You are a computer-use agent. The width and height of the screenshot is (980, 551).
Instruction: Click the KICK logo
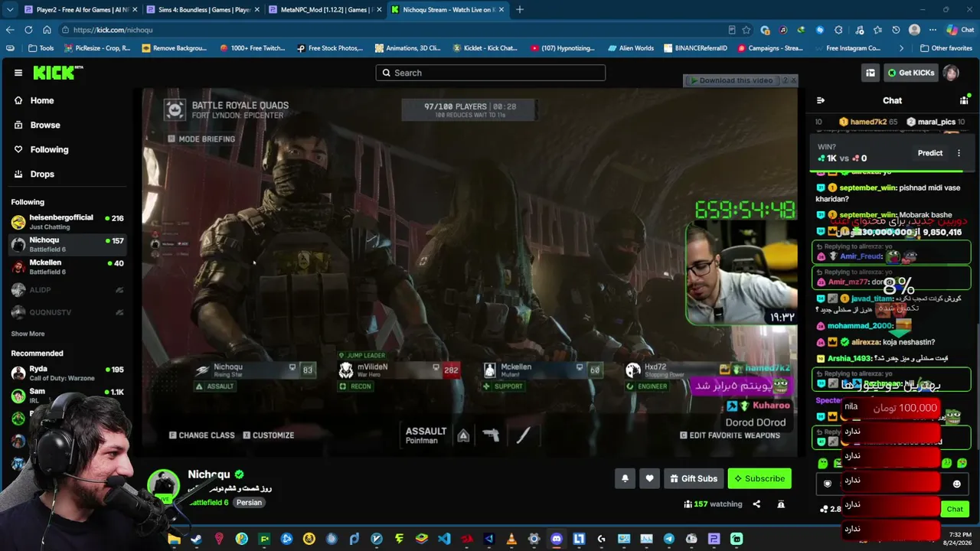pos(58,73)
